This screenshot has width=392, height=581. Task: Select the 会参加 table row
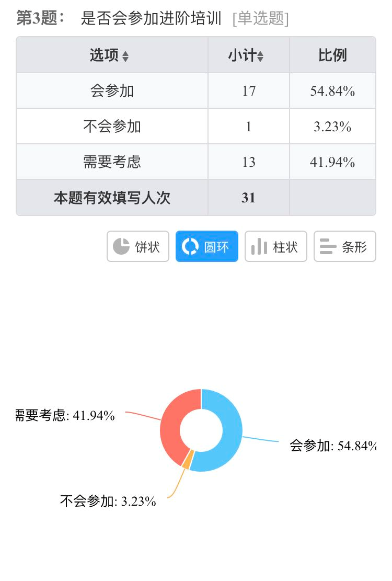[x=196, y=91]
